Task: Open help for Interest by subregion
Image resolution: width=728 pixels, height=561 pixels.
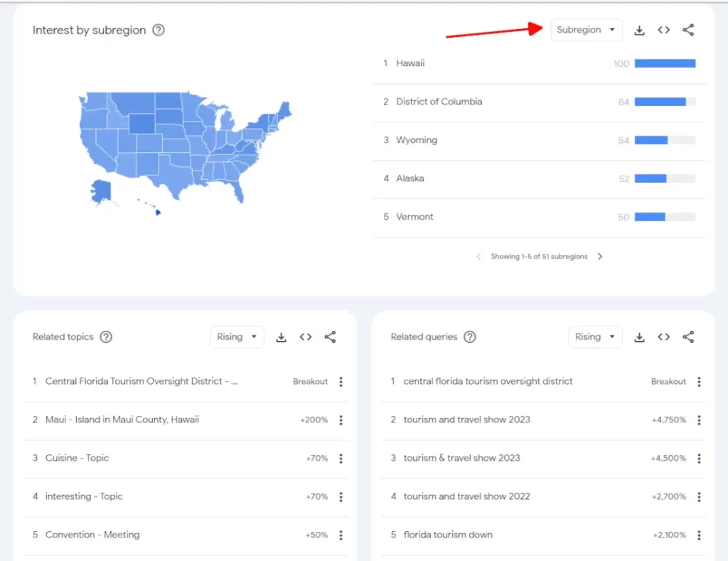Action: (x=159, y=30)
